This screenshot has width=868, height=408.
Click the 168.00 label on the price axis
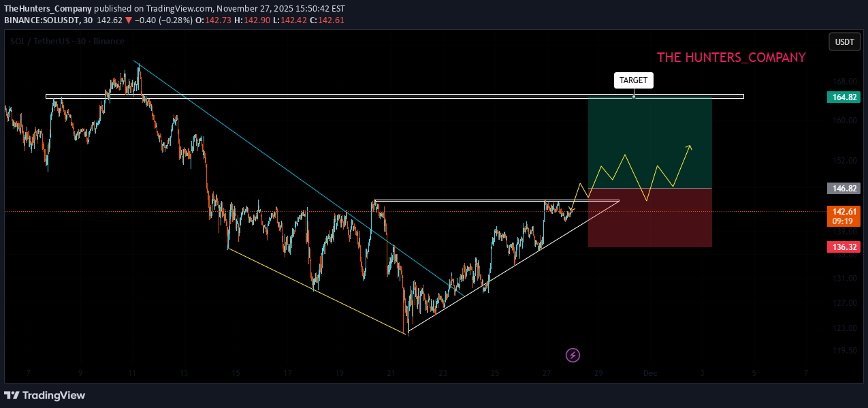pos(844,81)
